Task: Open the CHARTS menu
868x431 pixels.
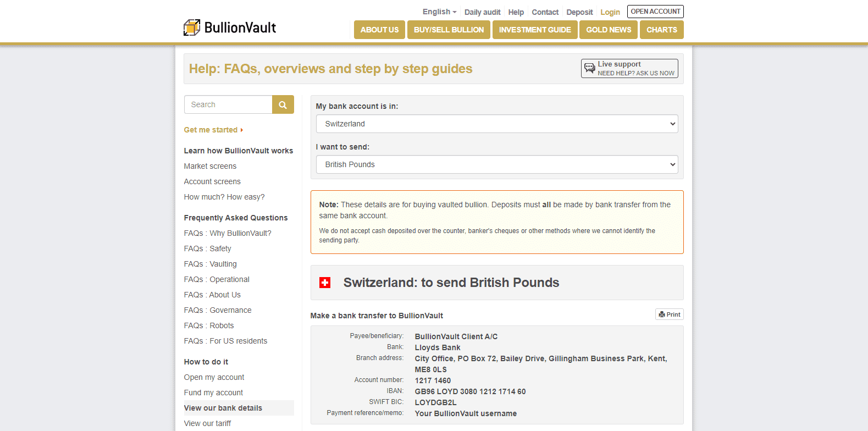Action: pos(661,30)
